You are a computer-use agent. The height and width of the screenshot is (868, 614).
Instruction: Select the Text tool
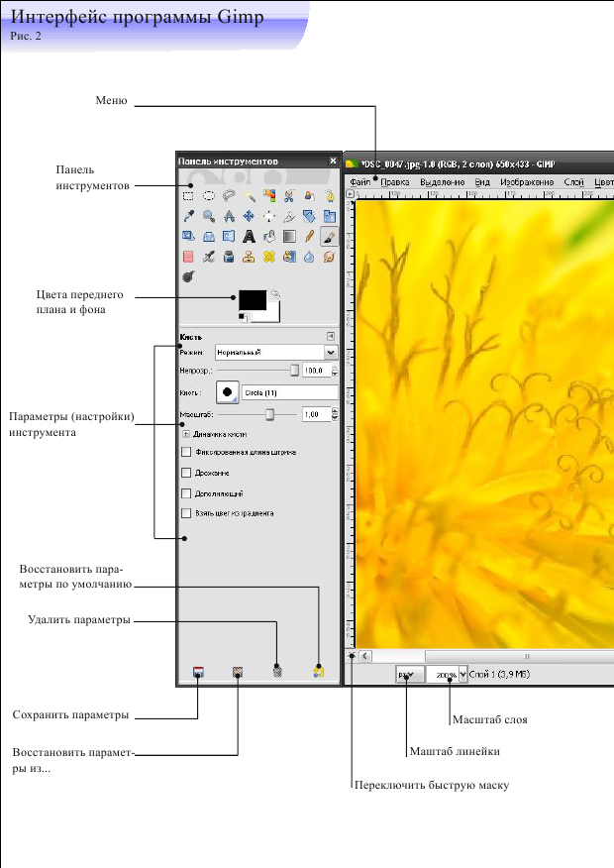[249, 237]
